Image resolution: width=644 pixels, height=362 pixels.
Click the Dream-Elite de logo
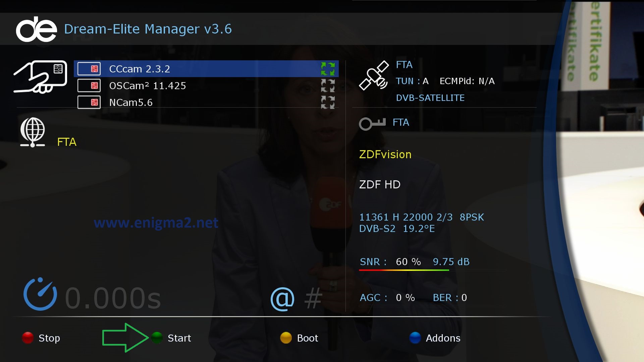tap(37, 29)
